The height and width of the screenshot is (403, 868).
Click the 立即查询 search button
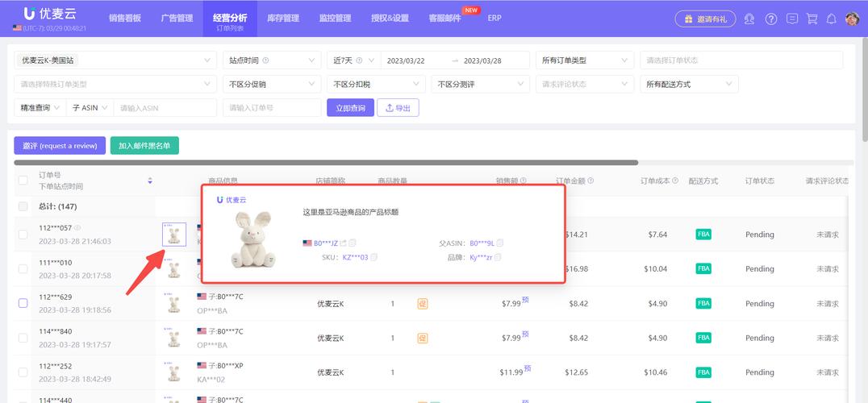(x=350, y=108)
